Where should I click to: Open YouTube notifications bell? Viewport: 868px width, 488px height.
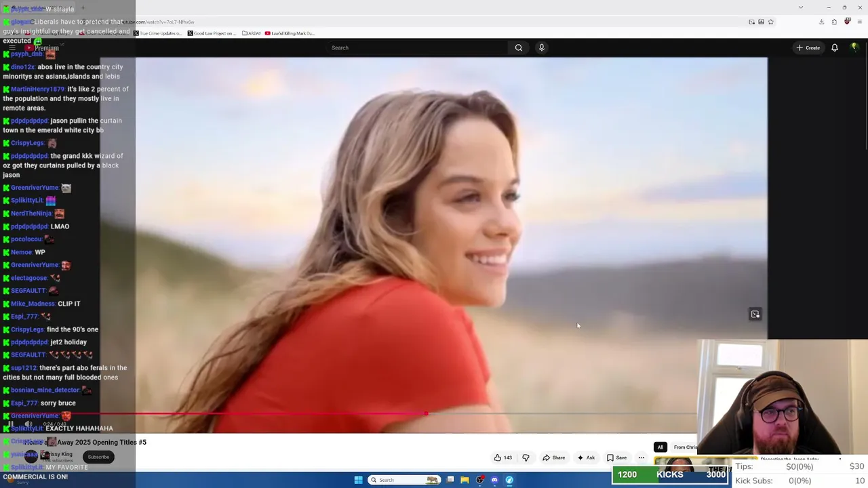(835, 47)
